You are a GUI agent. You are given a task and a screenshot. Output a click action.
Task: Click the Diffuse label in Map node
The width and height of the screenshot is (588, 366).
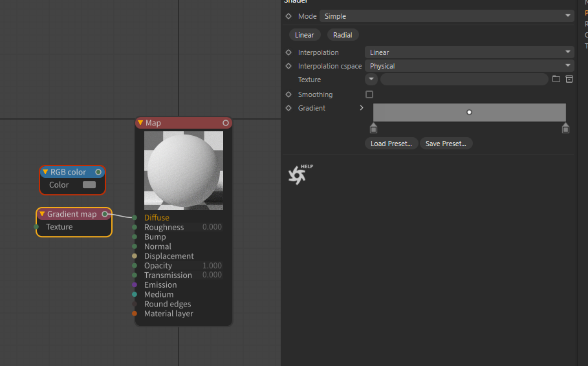coord(157,217)
